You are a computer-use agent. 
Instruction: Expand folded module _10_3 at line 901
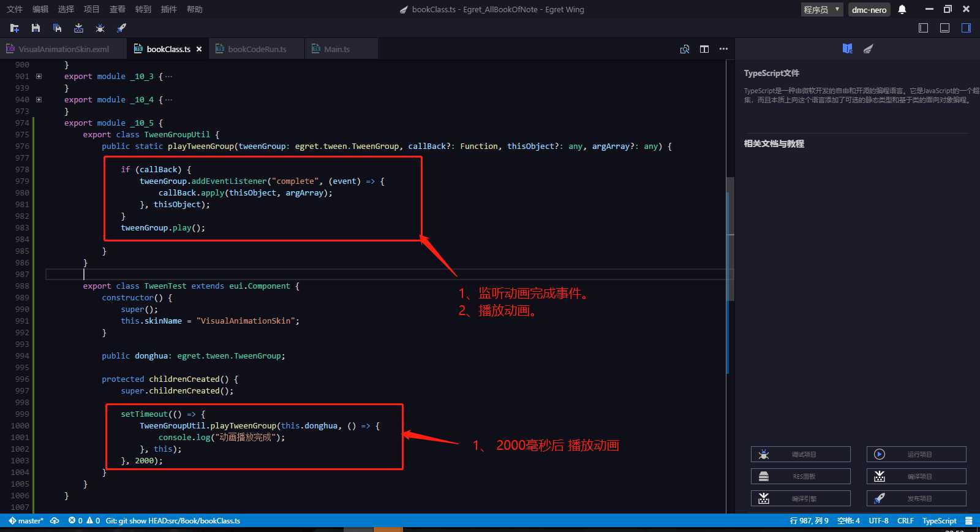(x=39, y=77)
